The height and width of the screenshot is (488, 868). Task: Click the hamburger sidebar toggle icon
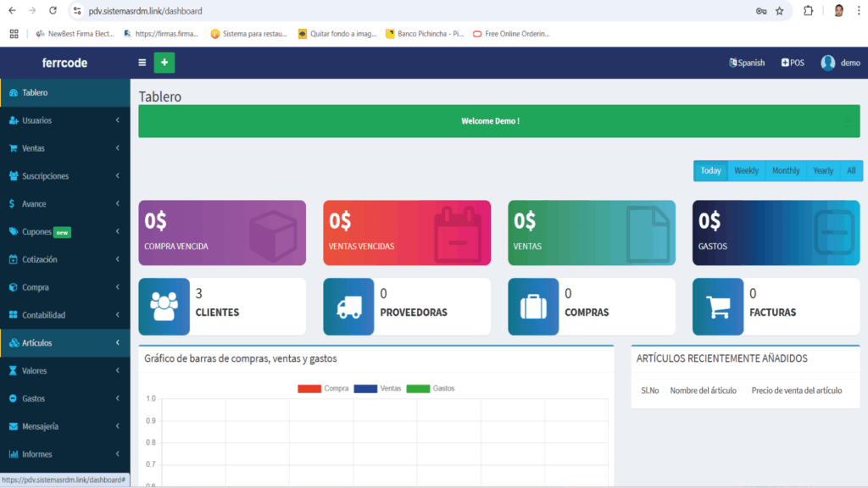point(142,63)
